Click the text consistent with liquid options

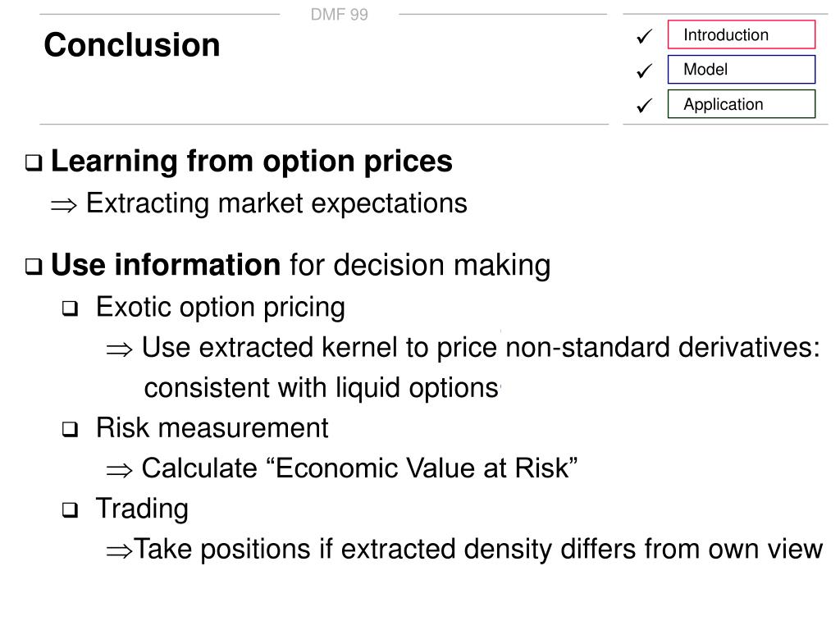click(x=322, y=388)
